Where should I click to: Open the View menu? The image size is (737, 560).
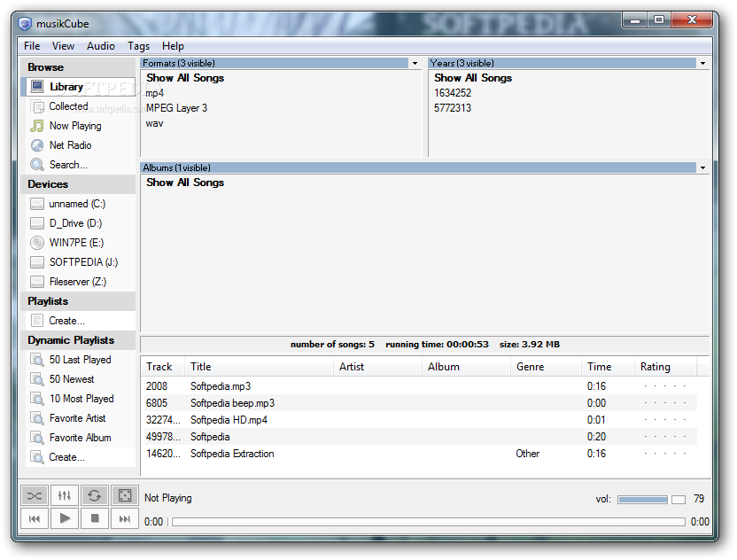pos(63,46)
